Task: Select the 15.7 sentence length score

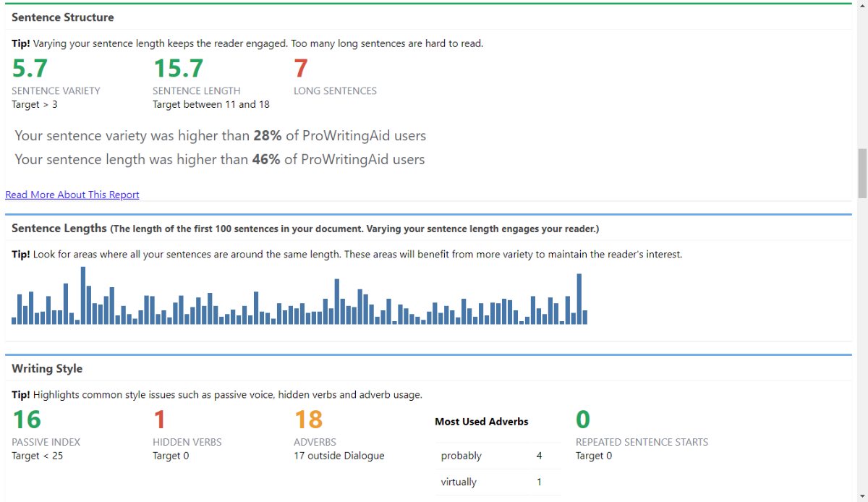Action: (x=178, y=68)
